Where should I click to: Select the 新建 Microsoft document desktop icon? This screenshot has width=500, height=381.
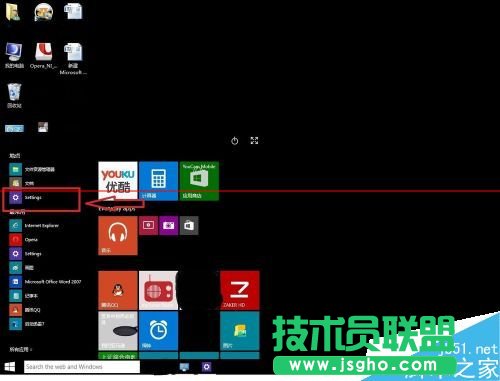[73, 59]
